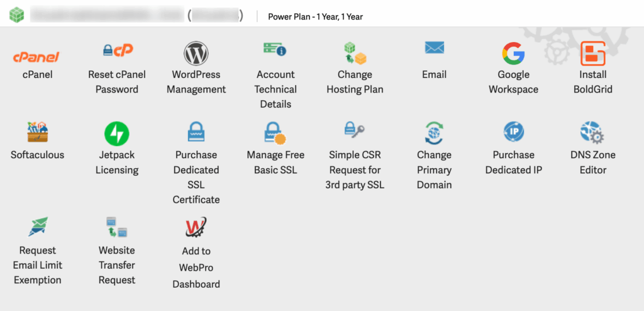
Task: Click the Power Plan - 1 Year text
Action: (x=316, y=16)
